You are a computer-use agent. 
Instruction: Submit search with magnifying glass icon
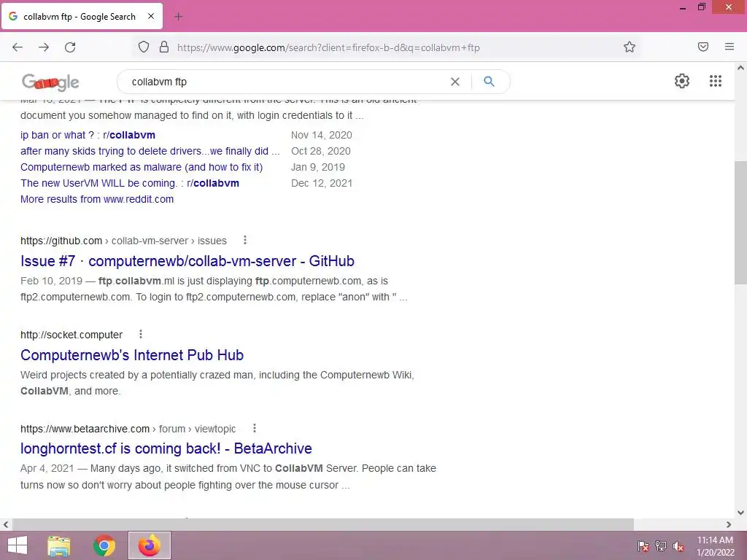point(489,82)
